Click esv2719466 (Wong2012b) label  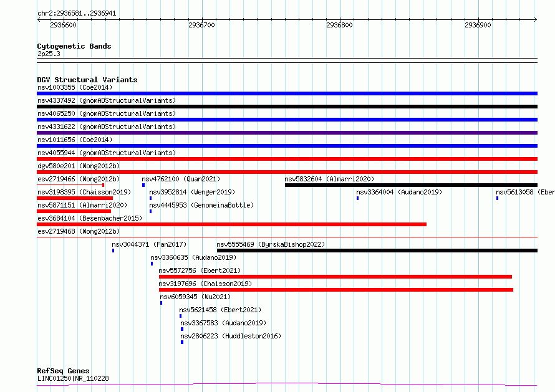[79, 179]
